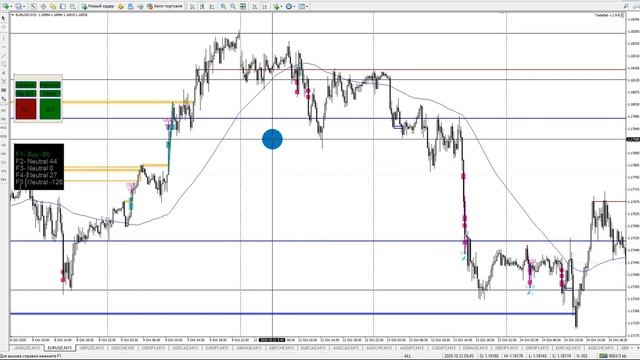The image size is (640, 360).
Task: Toggle chart shift
Action: (x=264, y=7)
